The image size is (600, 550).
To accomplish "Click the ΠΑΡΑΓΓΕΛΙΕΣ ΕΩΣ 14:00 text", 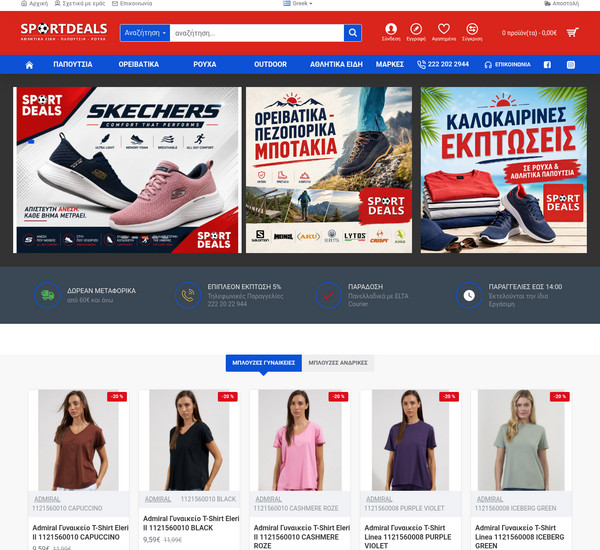I will coord(525,287).
